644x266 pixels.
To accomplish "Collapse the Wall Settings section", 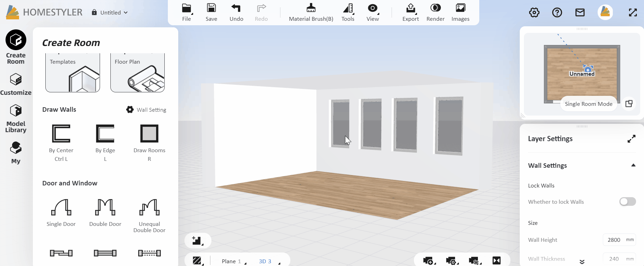I will tap(633, 165).
